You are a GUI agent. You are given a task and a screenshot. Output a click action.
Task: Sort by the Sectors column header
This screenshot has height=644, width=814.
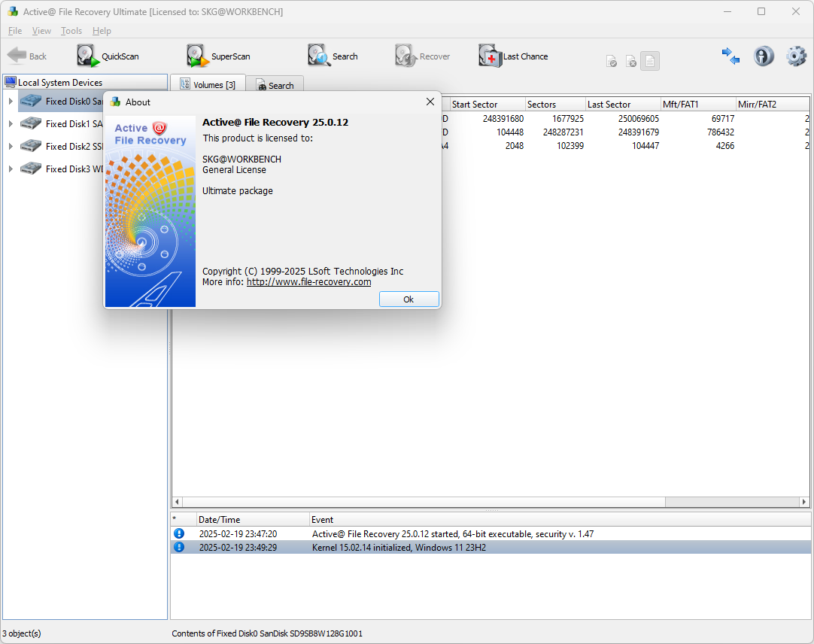[x=555, y=105]
